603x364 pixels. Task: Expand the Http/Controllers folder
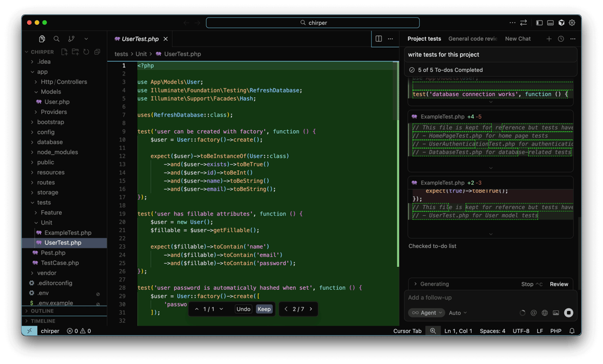[x=64, y=82]
